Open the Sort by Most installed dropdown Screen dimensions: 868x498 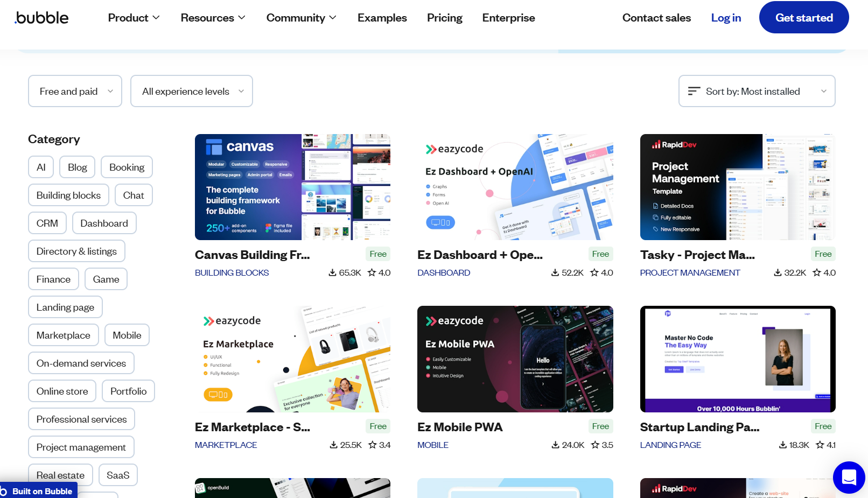pyautogui.click(x=757, y=91)
